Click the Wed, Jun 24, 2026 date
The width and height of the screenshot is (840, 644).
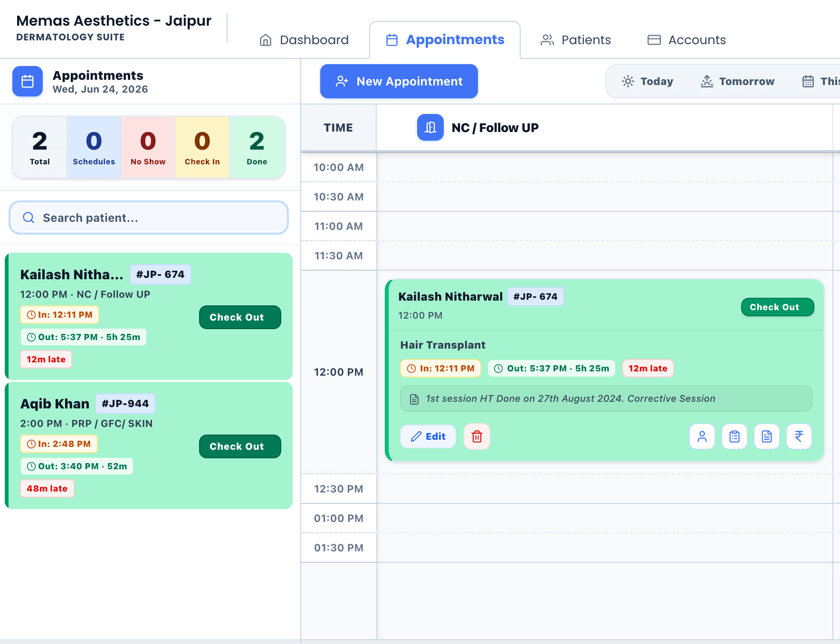tap(100, 89)
